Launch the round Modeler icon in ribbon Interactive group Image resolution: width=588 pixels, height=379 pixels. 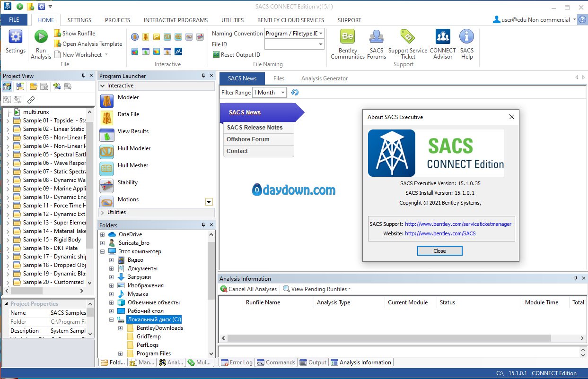coord(135,37)
